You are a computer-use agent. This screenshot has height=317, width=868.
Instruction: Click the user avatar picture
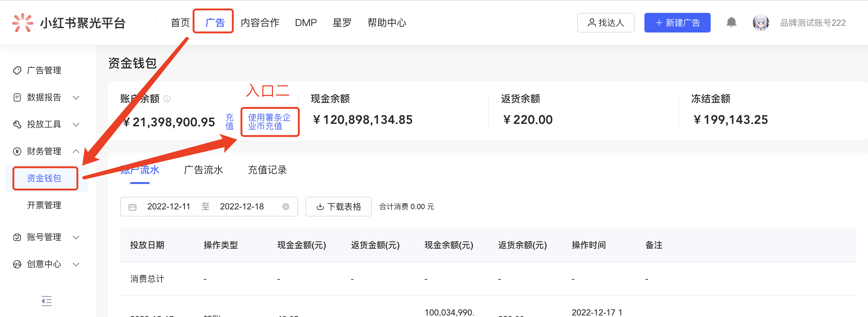click(x=761, y=23)
